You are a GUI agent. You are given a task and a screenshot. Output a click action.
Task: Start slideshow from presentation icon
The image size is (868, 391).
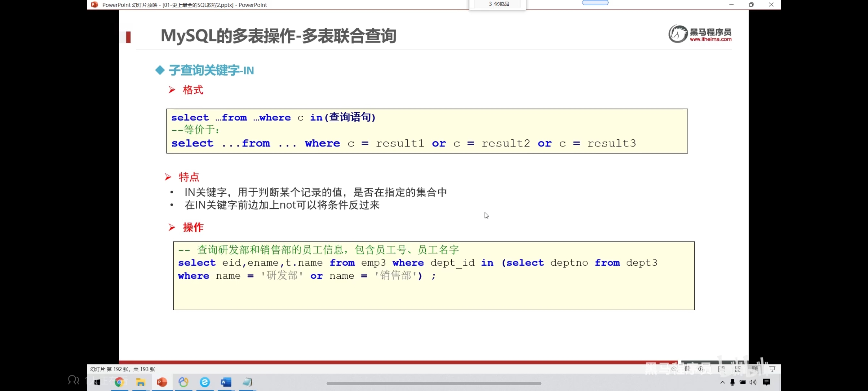point(772,369)
